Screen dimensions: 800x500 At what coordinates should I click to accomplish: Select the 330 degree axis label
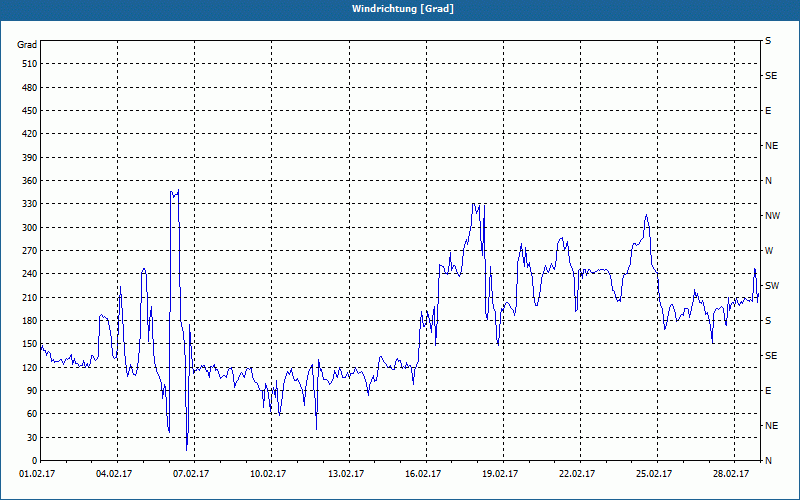pos(30,204)
